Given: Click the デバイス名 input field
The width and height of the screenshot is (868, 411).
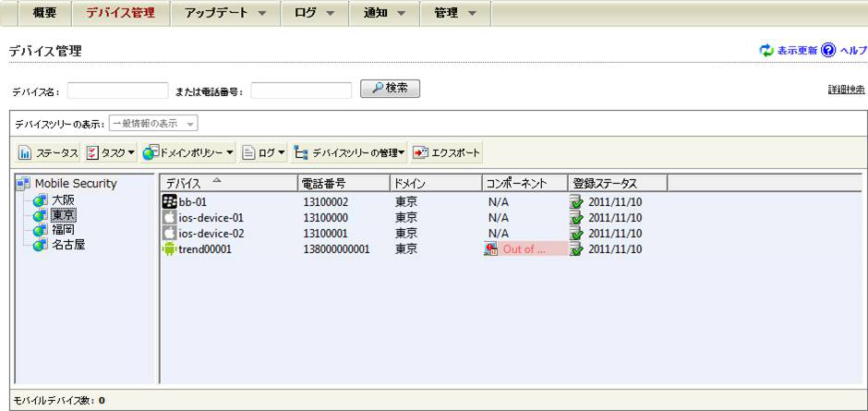Looking at the screenshot, I should (117, 91).
